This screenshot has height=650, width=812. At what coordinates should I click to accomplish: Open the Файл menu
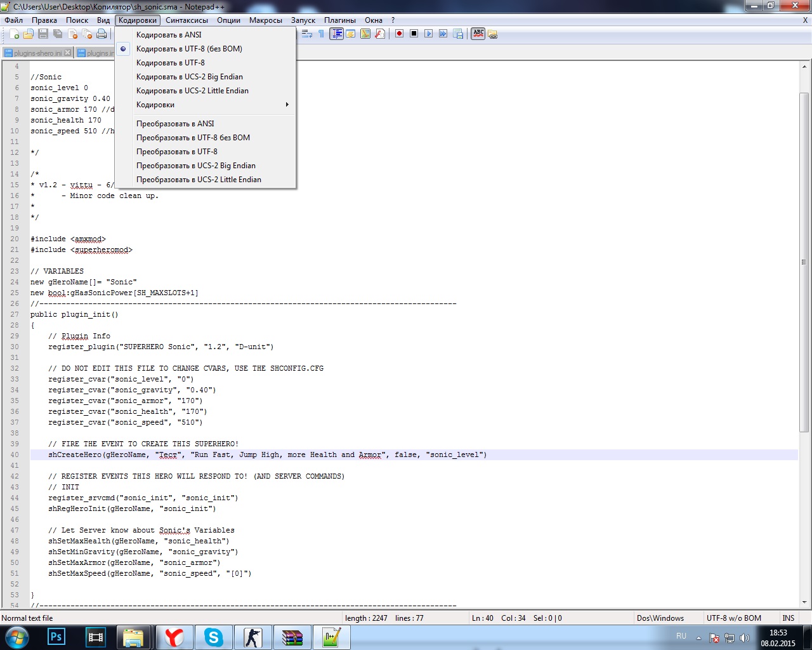(13, 20)
